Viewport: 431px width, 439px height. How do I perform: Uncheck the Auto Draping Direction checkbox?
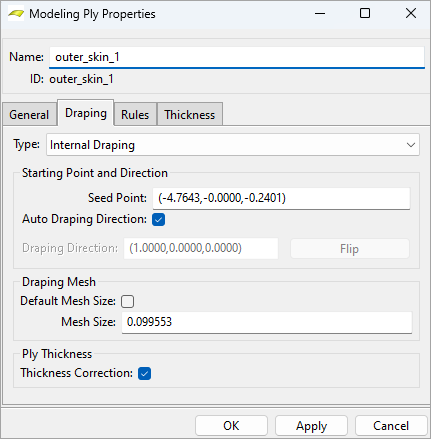pyautogui.click(x=159, y=220)
